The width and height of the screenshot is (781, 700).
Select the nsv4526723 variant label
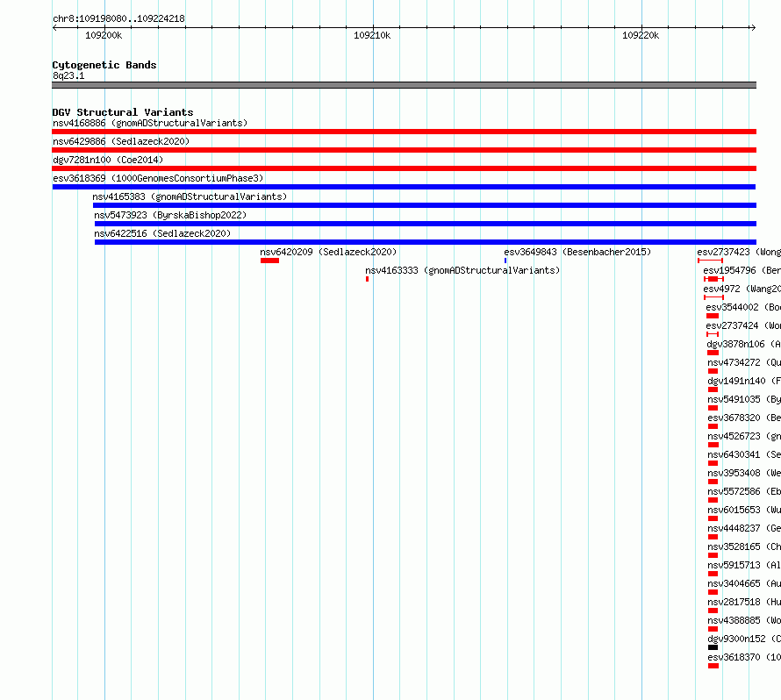(744, 436)
